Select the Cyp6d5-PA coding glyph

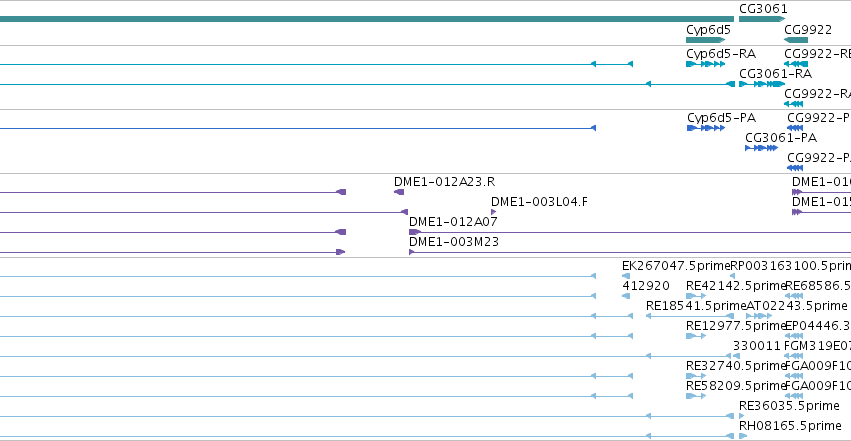point(706,128)
